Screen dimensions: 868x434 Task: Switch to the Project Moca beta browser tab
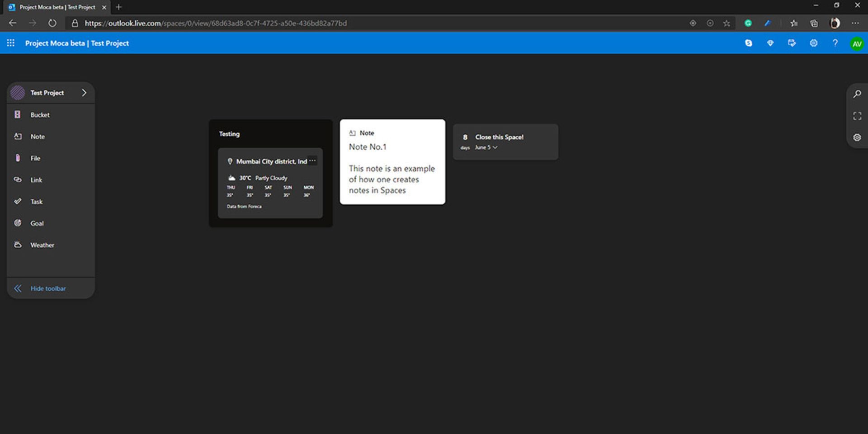point(54,7)
